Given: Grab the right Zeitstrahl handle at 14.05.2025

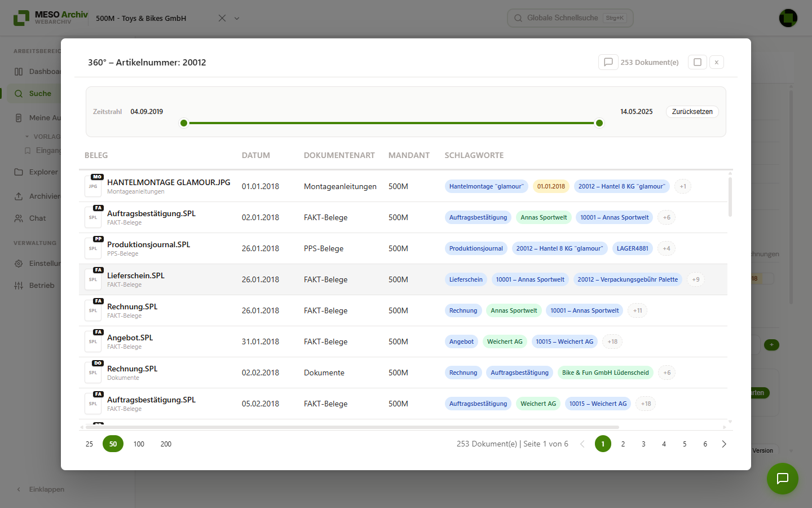Looking at the screenshot, I should 599,123.
